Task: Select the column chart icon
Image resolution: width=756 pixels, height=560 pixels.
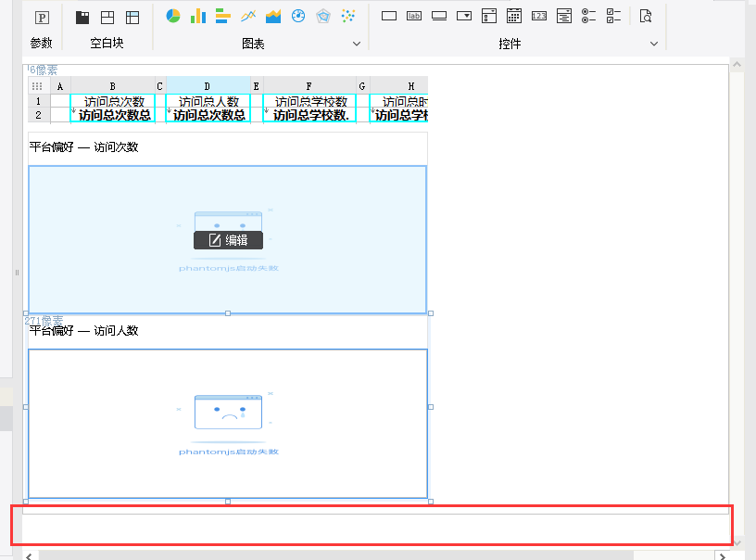Action: pyautogui.click(x=198, y=16)
